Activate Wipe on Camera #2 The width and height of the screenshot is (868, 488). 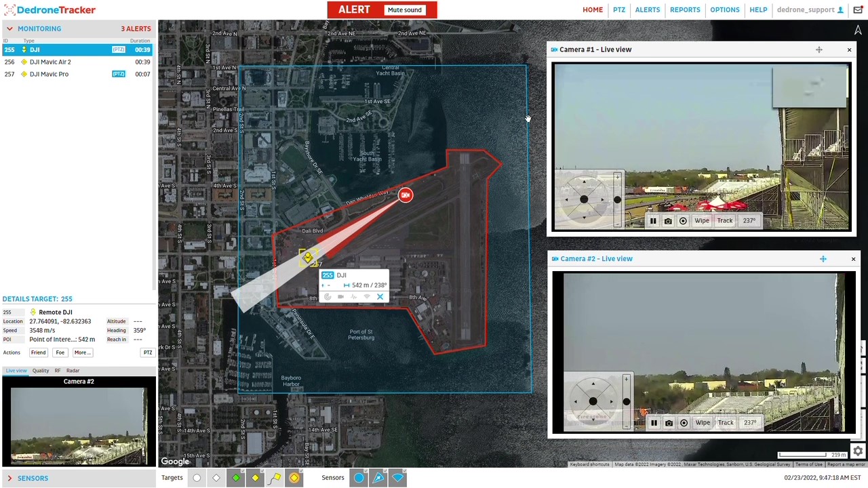point(703,423)
